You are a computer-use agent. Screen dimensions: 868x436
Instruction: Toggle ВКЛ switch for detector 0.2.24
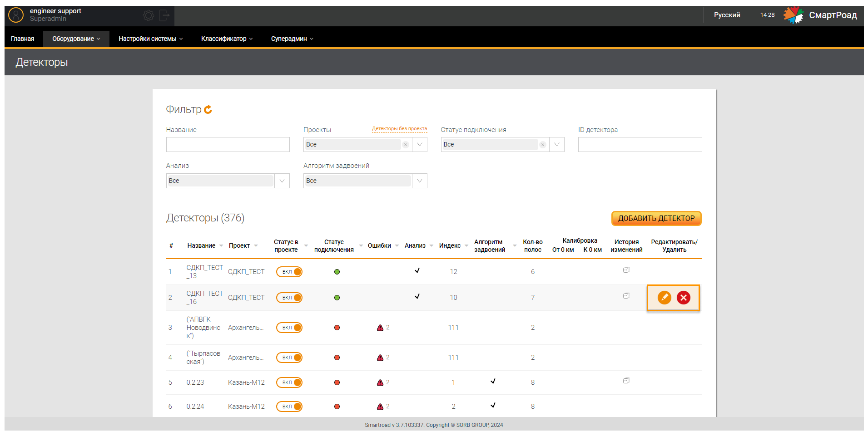(x=289, y=407)
